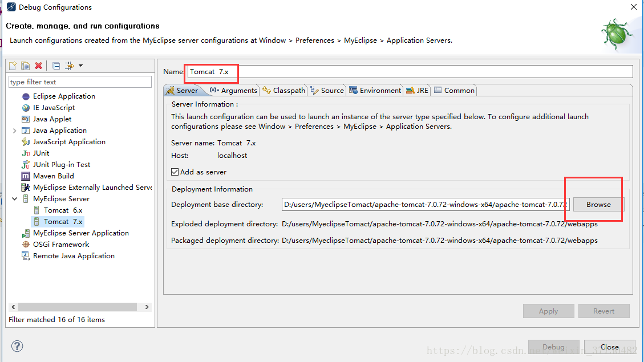Click the New launch configuration icon
This screenshot has width=644, height=362.
click(x=13, y=66)
